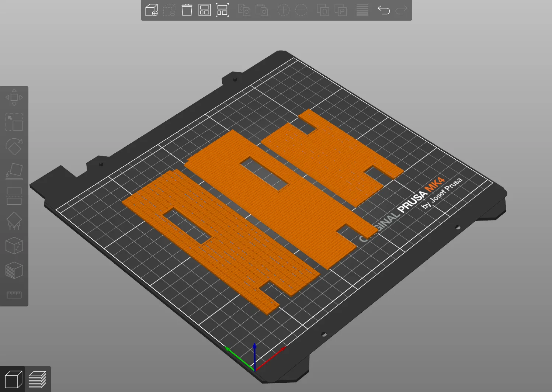
Task: Open the Measure ruler tool
Action: (x=14, y=295)
